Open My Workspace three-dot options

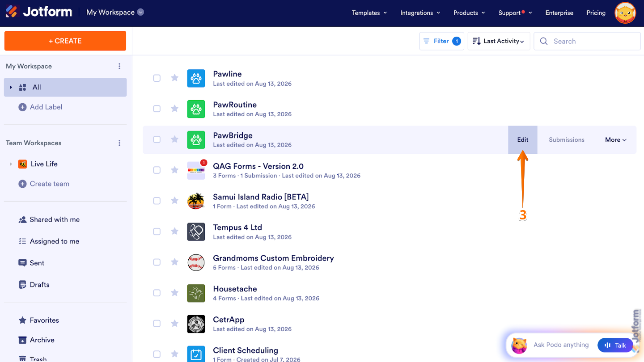pos(119,66)
